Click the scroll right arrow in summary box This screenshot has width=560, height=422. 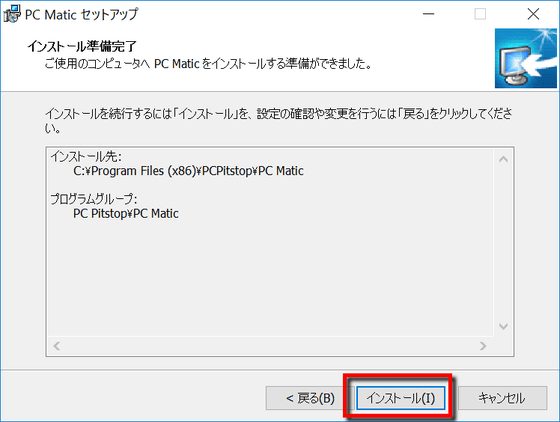pos(483,346)
